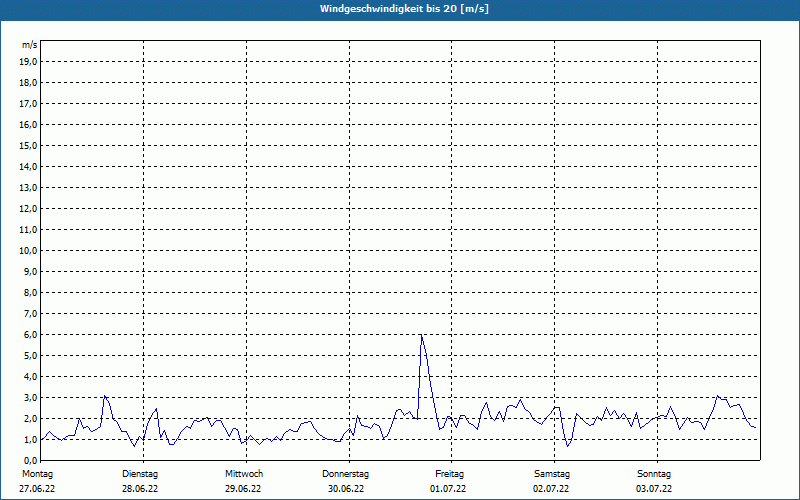Viewport: 800px width, 500px height.
Task: Click the 5,0 y-axis label
Action: click(x=30, y=356)
